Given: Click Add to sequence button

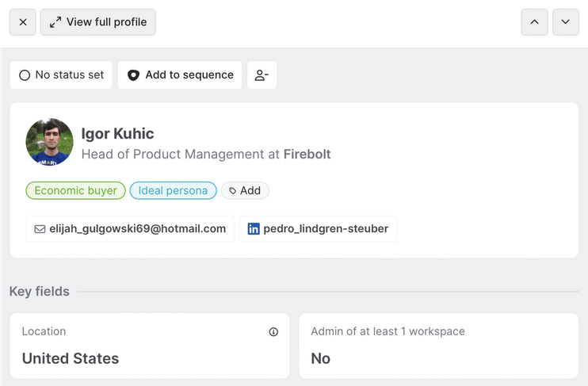Looking at the screenshot, I should 180,75.
